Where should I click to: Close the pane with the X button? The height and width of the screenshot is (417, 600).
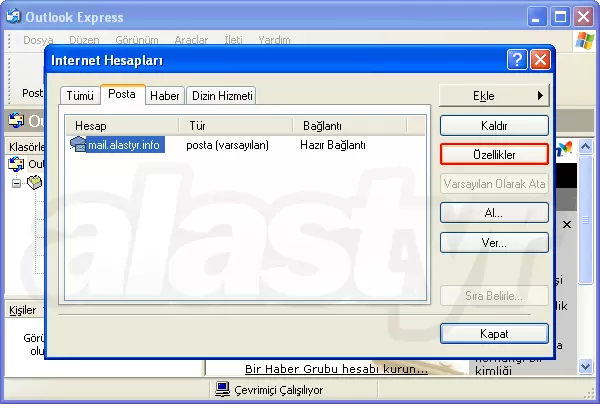(x=567, y=225)
